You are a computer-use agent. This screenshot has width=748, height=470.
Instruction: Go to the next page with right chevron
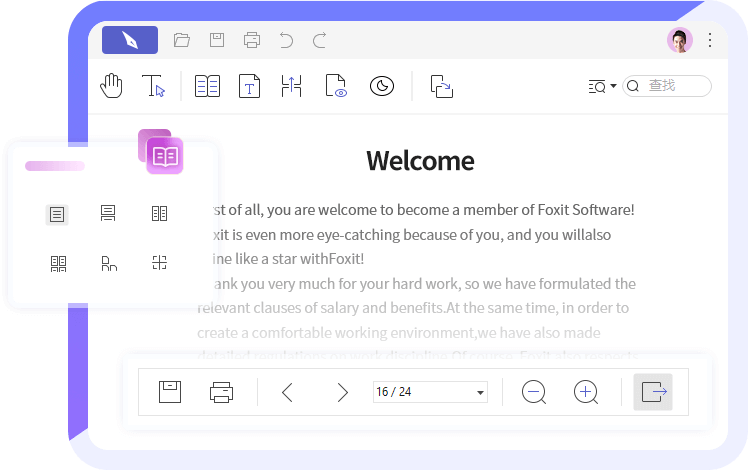342,393
